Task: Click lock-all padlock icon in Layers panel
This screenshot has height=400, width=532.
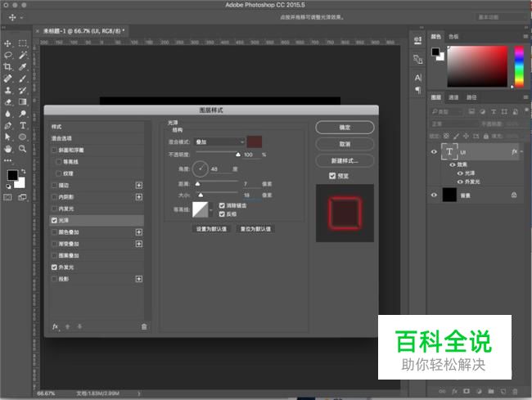Action: (486, 136)
